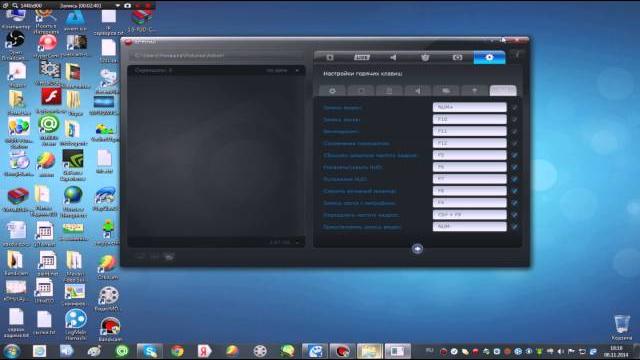Toggle checkbox next to F6 hotkey
This screenshot has width=640, height=360.
pyautogui.click(x=514, y=167)
